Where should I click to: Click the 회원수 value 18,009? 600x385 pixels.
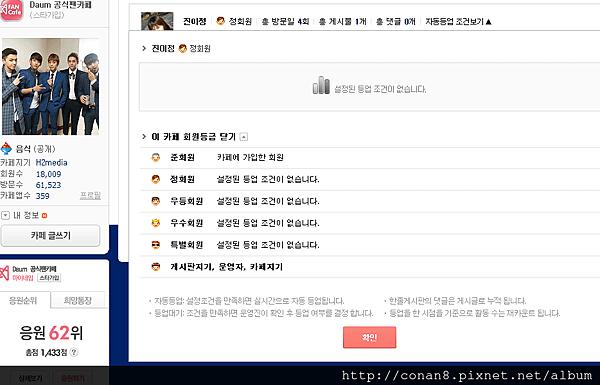click(x=49, y=174)
